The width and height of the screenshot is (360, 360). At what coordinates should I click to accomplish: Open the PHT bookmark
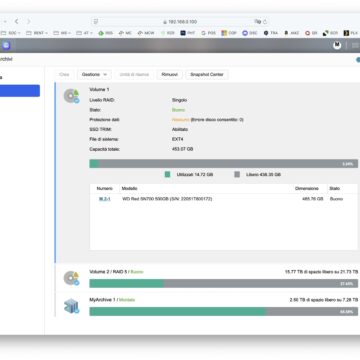click(x=188, y=33)
